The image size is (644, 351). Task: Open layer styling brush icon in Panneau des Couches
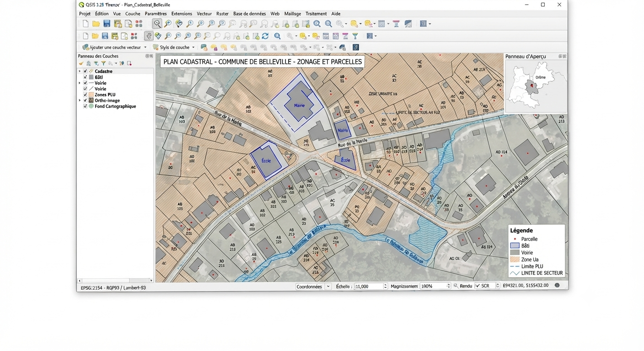point(81,64)
